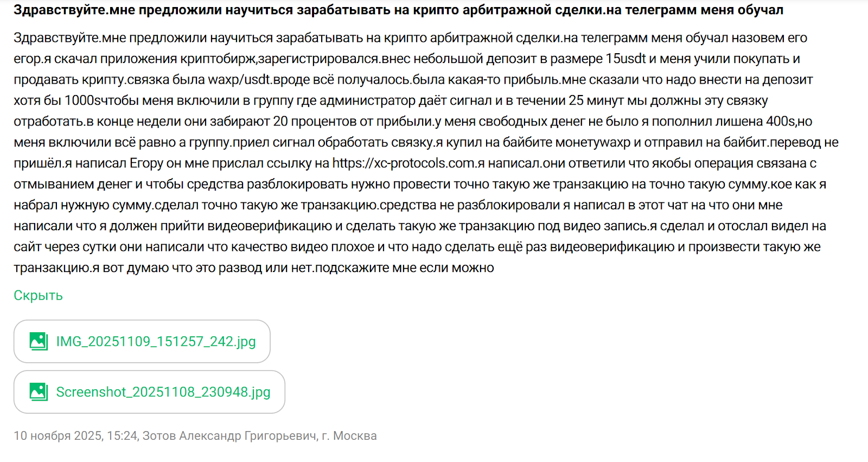Click the first видеоверификацию word in the text
Viewport: 868px width, 462px height.
(270, 226)
